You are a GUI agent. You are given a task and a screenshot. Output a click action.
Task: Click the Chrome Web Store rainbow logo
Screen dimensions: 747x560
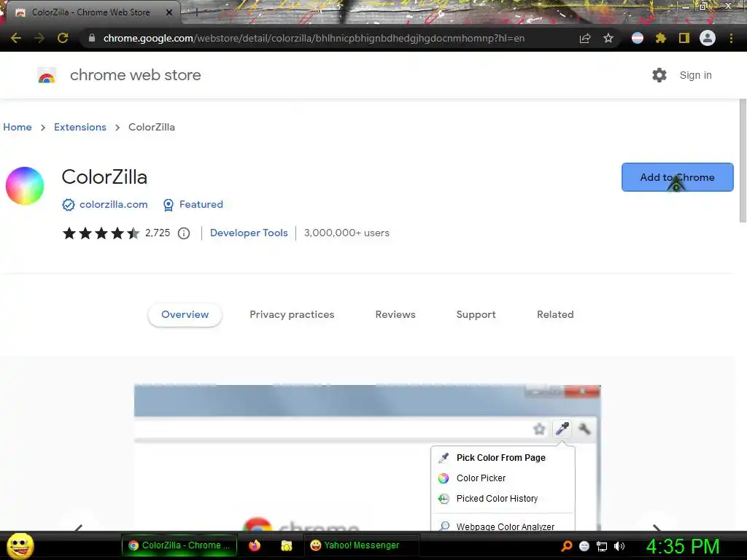(47, 75)
